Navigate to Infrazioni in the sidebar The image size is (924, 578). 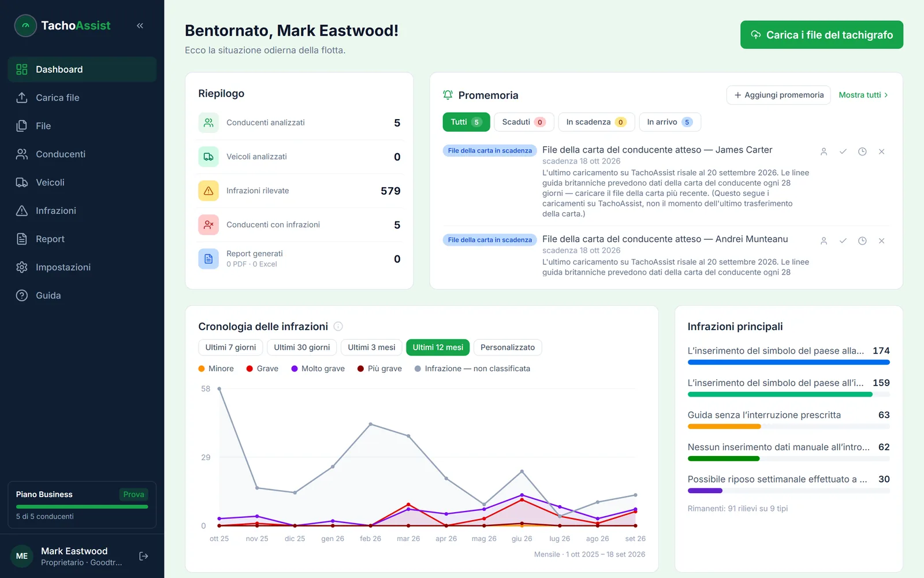coord(82,211)
